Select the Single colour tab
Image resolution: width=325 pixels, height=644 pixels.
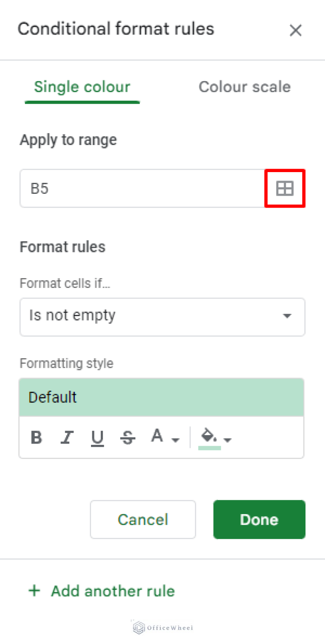82,87
